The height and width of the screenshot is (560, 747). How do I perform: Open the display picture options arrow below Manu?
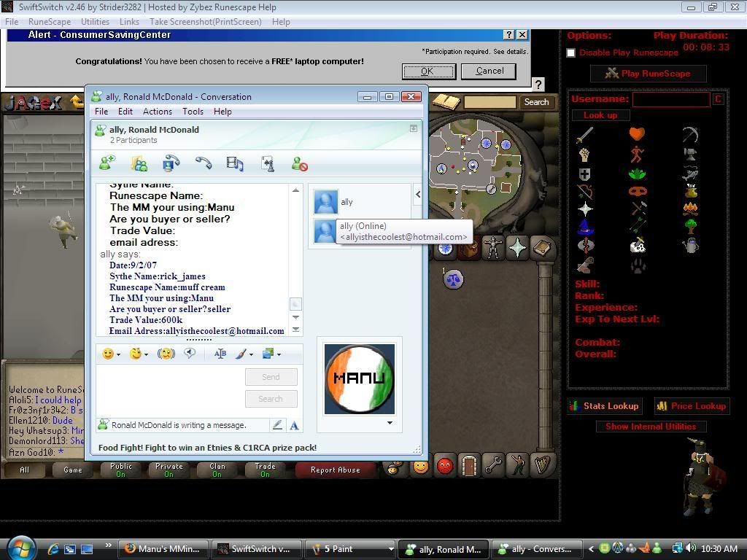[x=390, y=423]
